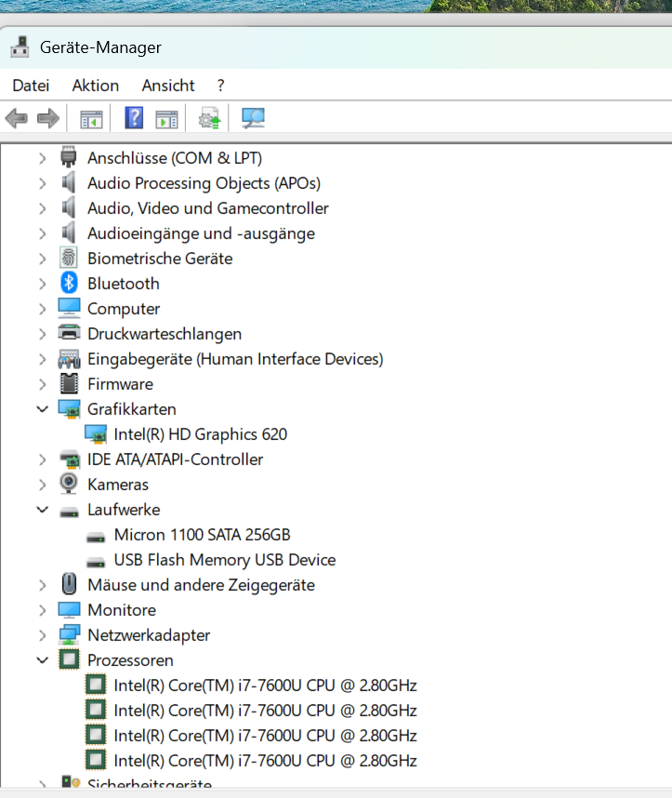Click the Micron 1100 drive icon
Screen dimensions: 672x798
[96, 537]
